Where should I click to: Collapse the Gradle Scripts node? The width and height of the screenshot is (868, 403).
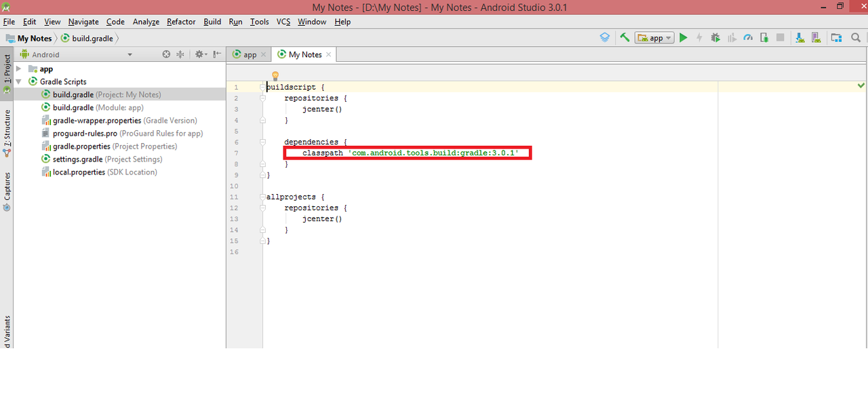pyautogui.click(x=19, y=81)
